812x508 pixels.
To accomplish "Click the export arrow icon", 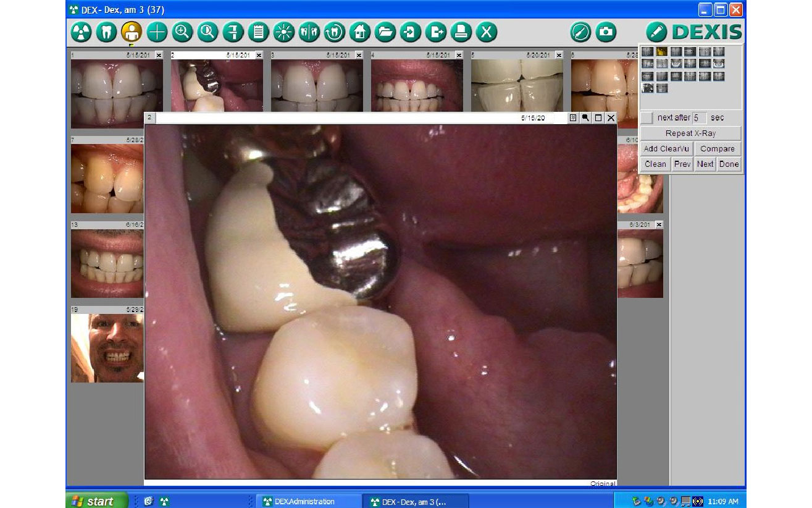I will tap(435, 32).
